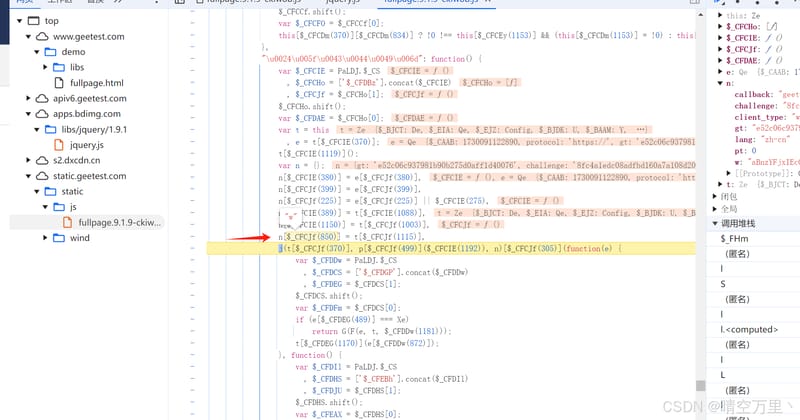Screen dimensions: 800x420
Task: Select fullpage.9.1.9-ckiw file icon
Action: (x=68, y=223)
